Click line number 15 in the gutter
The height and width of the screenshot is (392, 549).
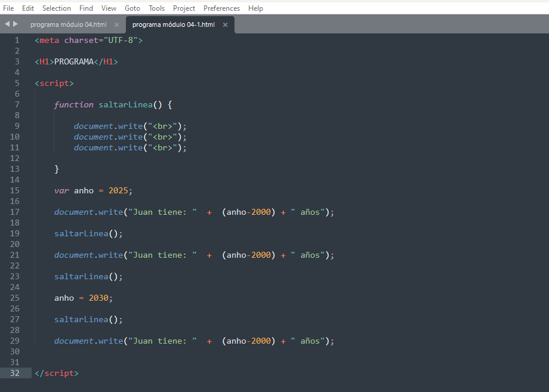[15, 190]
